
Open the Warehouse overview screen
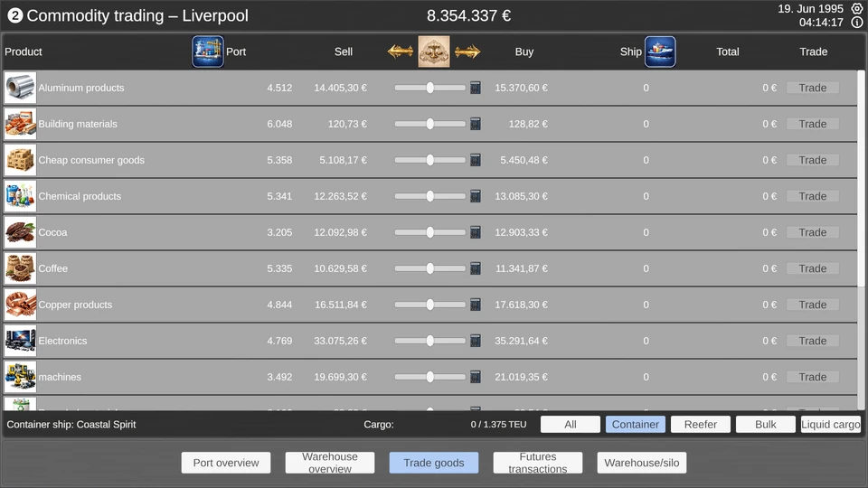pyautogui.click(x=330, y=463)
